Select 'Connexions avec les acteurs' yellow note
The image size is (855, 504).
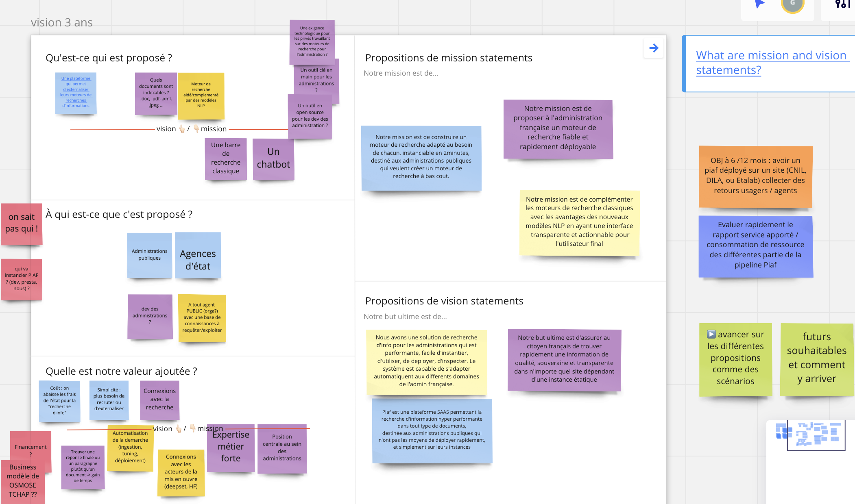click(x=181, y=473)
